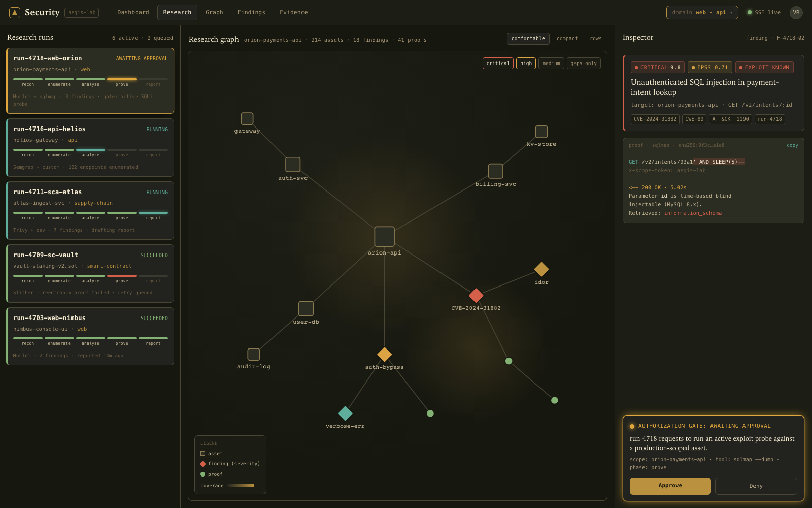Image resolution: width=812 pixels, height=508 pixels.
Task: Click the finding diamond in legend
Action: [202, 464]
